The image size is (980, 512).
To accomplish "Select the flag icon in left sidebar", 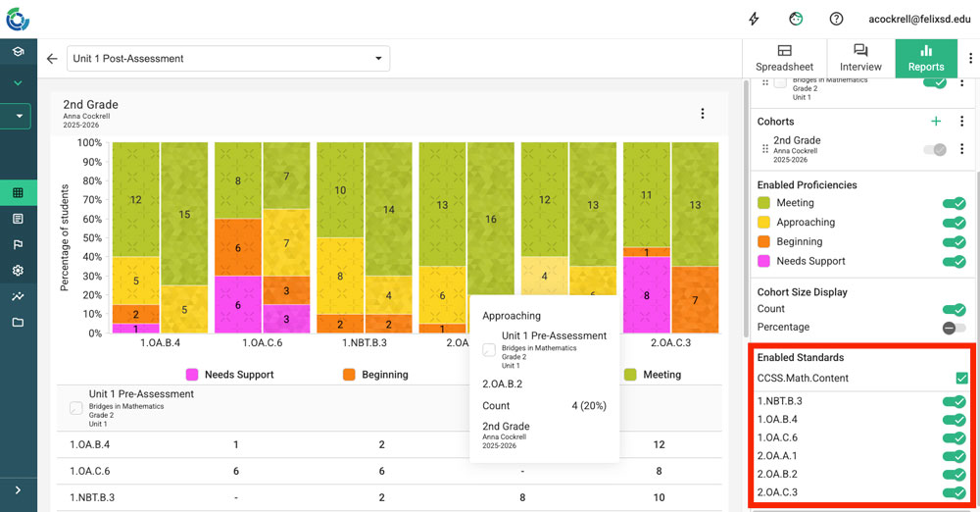I will coord(18,244).
